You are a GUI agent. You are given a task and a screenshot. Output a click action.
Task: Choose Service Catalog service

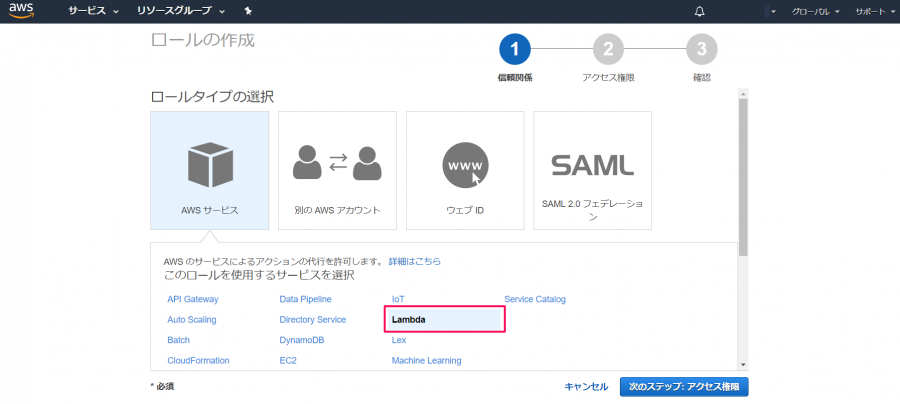(x=535, y=299)
